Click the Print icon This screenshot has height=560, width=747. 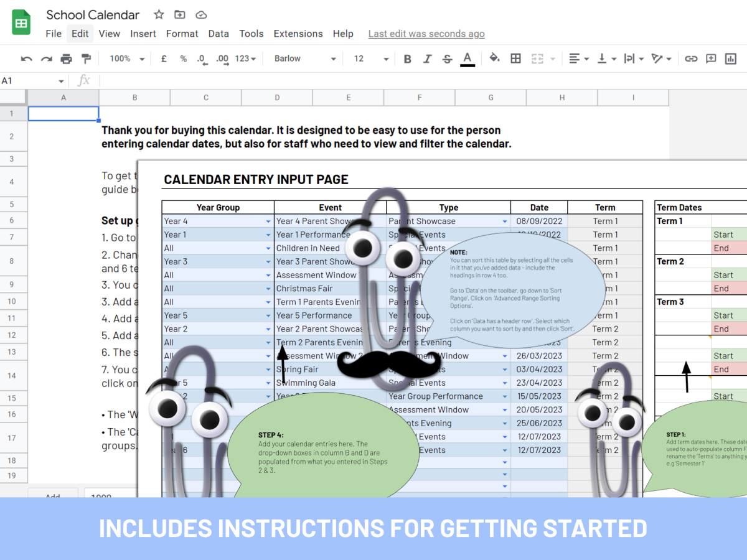pos(66,58)
